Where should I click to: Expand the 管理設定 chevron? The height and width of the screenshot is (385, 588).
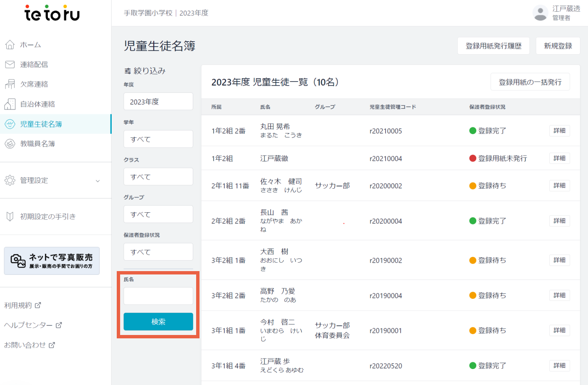(98, 181)
